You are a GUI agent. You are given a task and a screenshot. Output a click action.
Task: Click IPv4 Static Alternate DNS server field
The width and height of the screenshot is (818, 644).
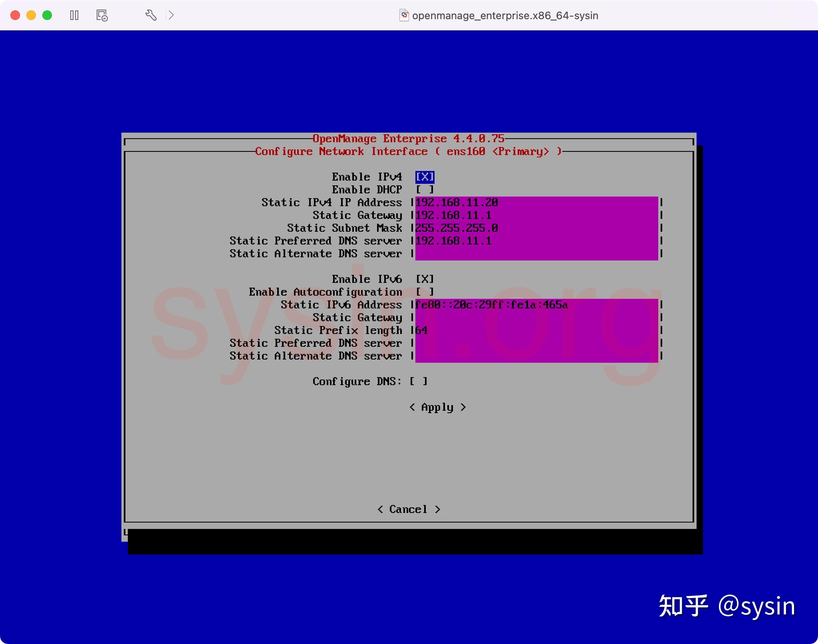536,254
